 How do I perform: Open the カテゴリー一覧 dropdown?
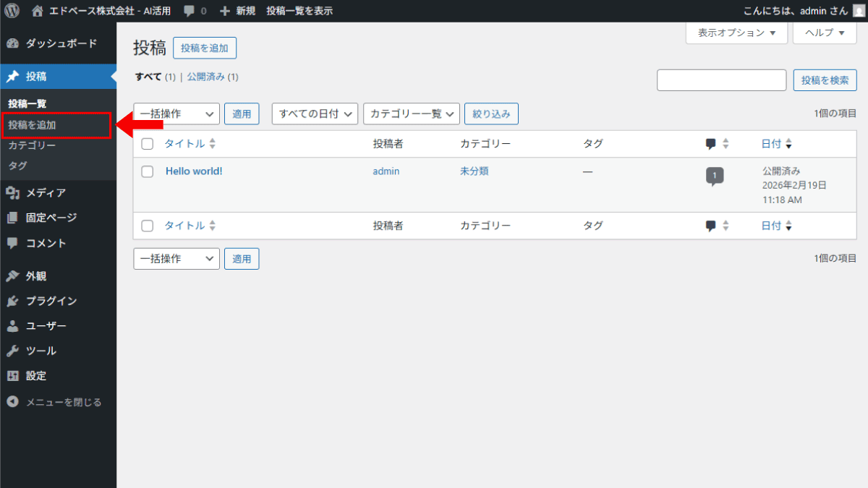pos(411,114)
